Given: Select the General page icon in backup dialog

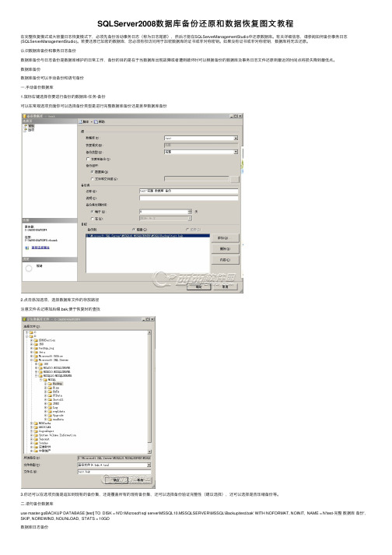Looking at the screenshot, I should pos(26,126).
